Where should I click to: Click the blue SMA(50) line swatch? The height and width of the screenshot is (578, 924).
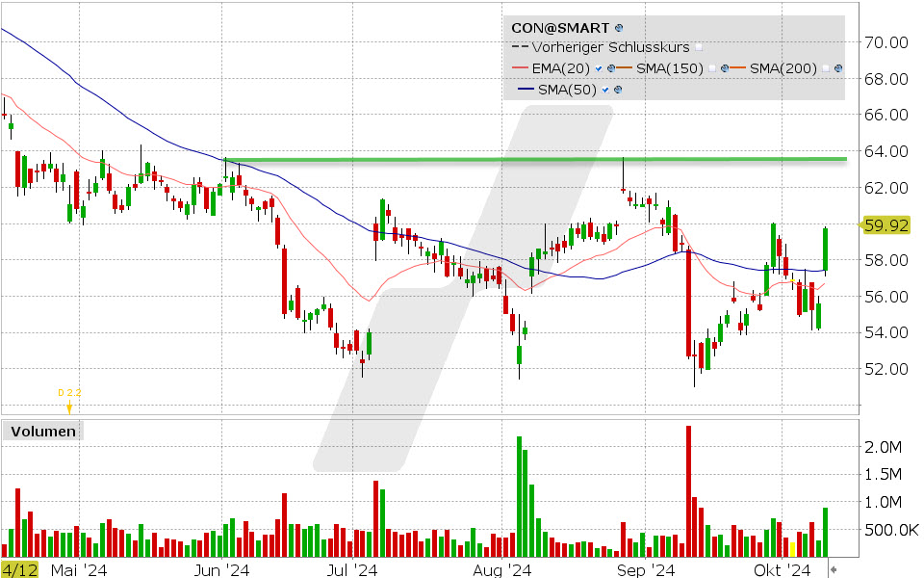[526, 90]
